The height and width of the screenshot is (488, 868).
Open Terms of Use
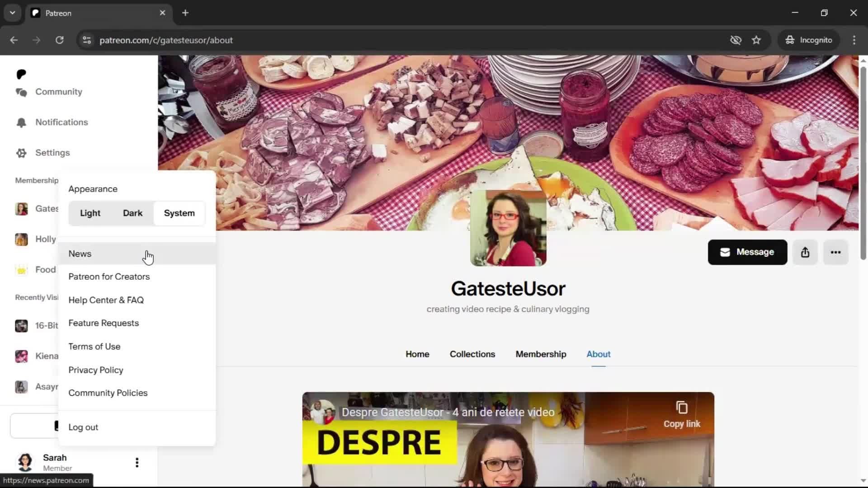coord(137,347)
